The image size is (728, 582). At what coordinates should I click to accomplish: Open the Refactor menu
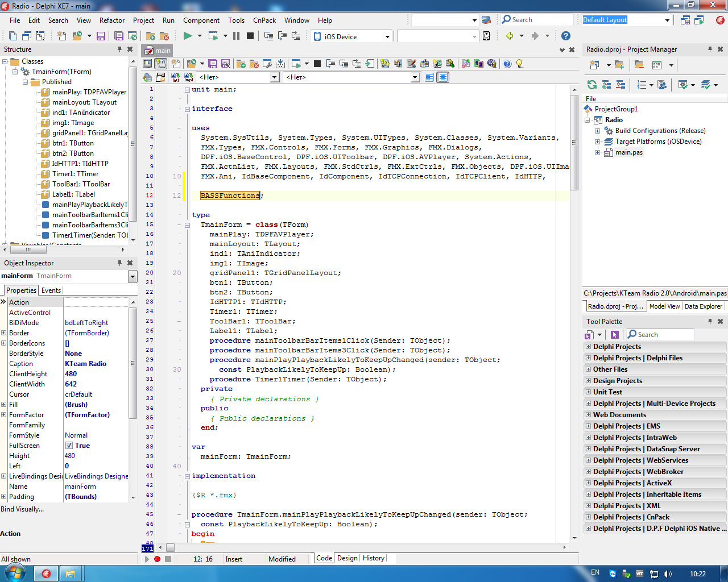point(112,20)
